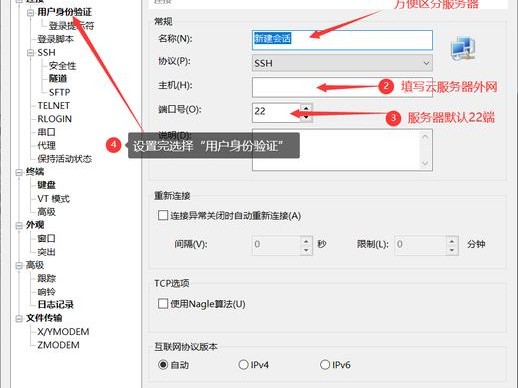Click the networked computers session icon
This screenshot has height=388, width=518.
click(x=463, y=49)
